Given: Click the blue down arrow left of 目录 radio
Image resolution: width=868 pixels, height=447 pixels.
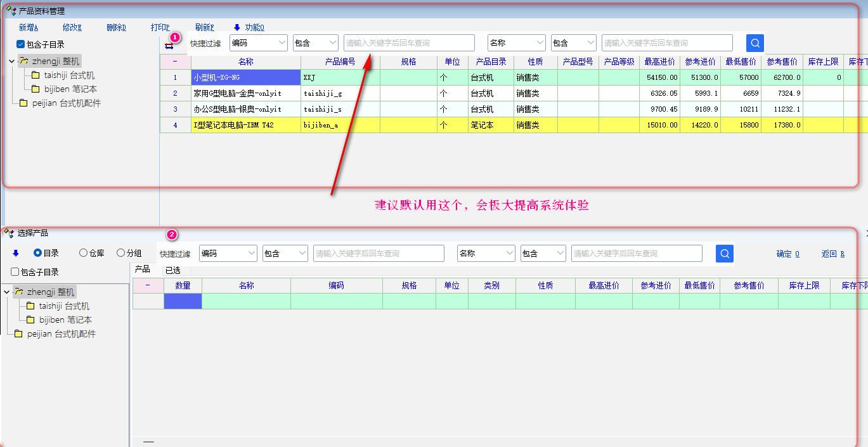Looking at the screenshot, I should pos(16,253).
